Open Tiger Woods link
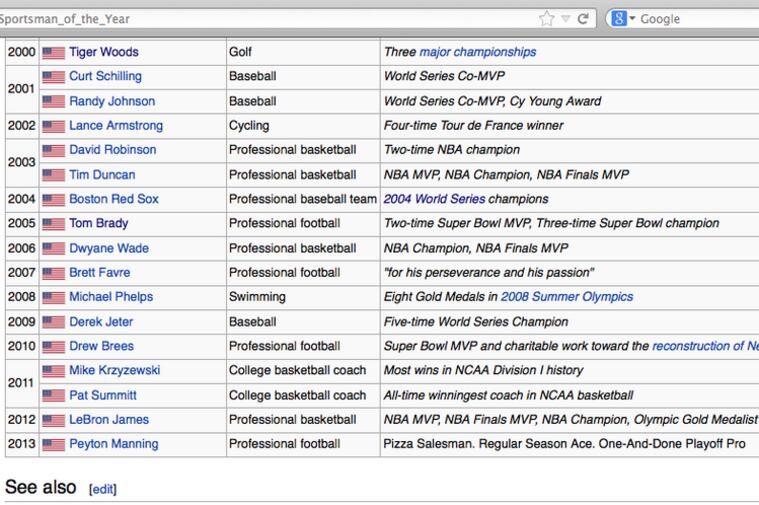The image size is (759, 505). tap(104, 52)
